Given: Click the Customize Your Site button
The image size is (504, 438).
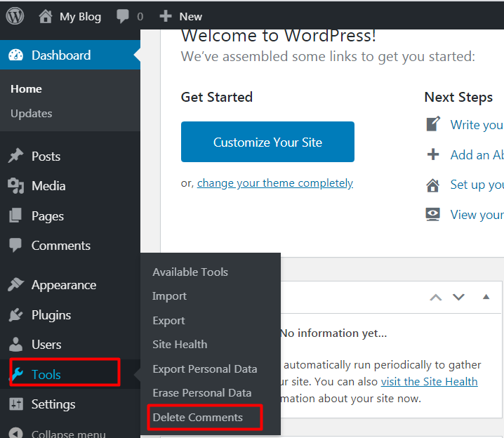Looking at the screenshot, I should pyautogui.click(x=267, y=142).
